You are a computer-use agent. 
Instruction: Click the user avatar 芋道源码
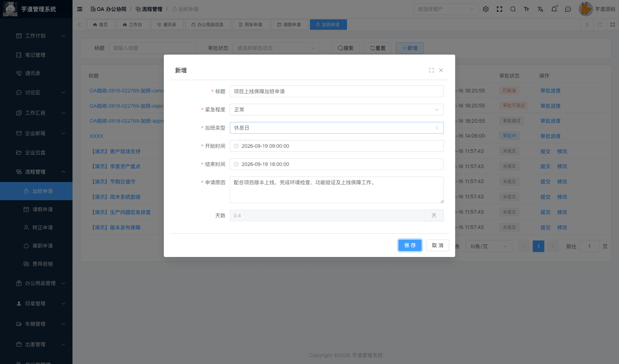click(597, 9)
